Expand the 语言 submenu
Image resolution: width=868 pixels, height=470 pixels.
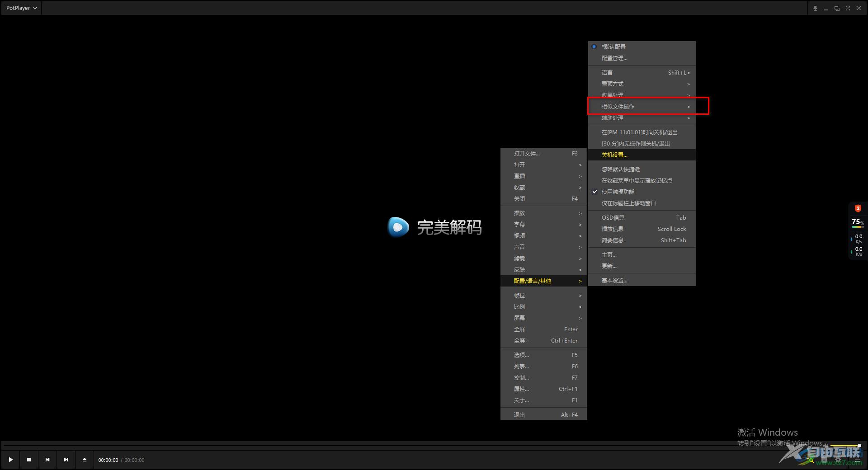[642, 72]
